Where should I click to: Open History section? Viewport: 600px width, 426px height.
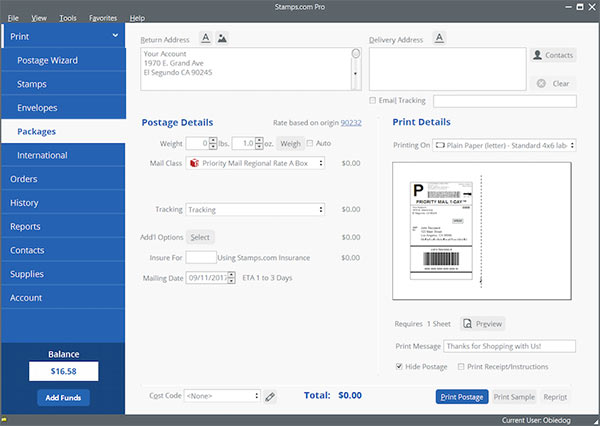64,202
